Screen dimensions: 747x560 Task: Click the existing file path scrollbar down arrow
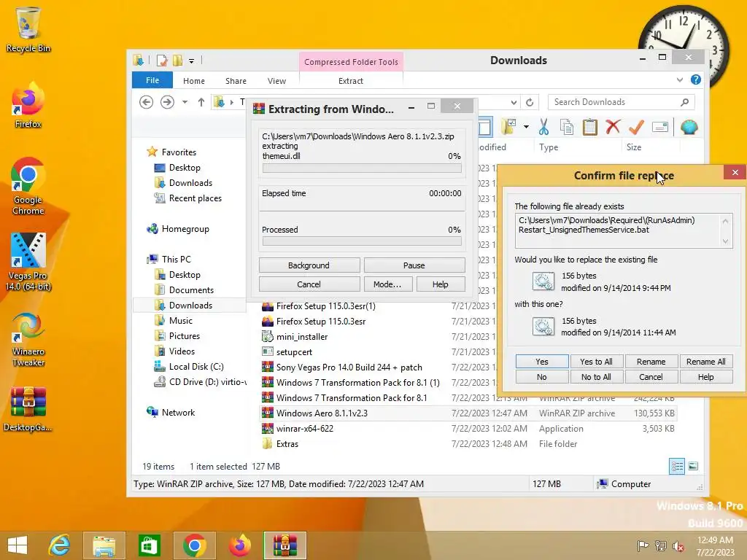click(725, 241)
